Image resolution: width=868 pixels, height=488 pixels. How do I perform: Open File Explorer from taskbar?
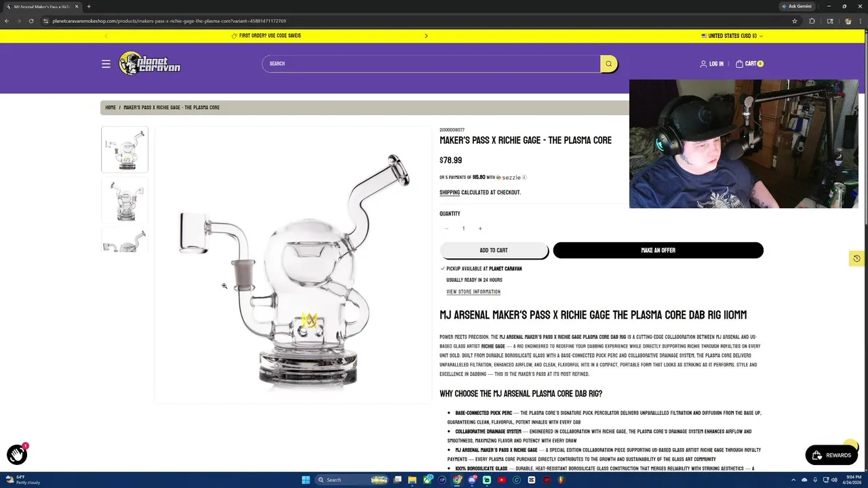click(x=412, y=480)
